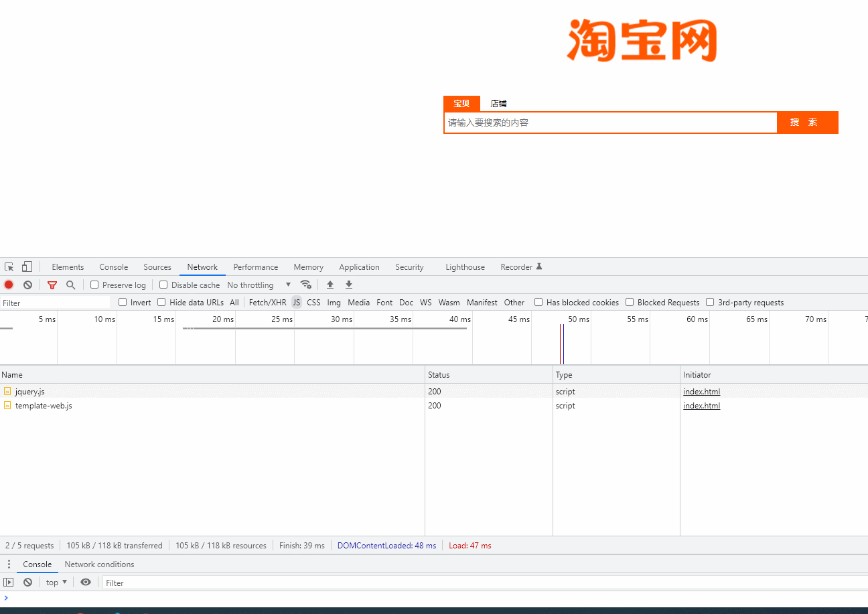Clear console icon in drawer

pyautogui.click(x=27, y=583)
